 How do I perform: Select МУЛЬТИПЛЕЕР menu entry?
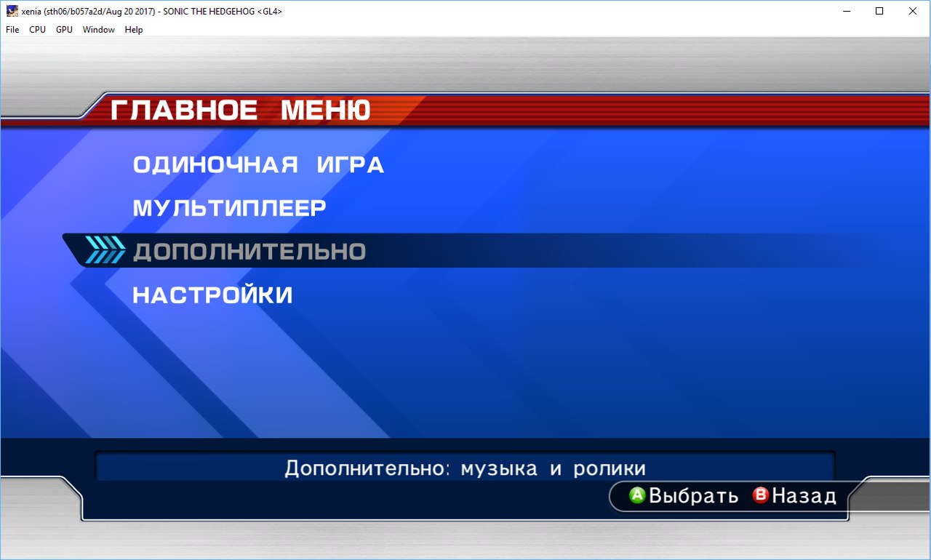229,208
